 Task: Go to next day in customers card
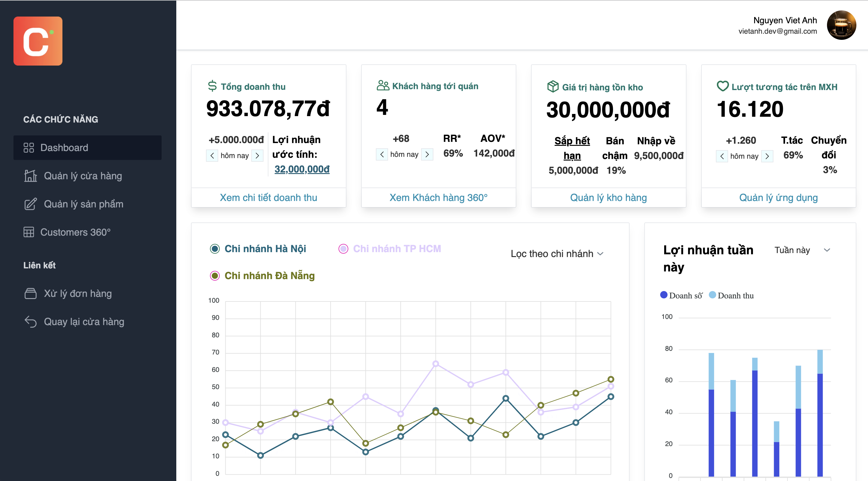[427, 154]
